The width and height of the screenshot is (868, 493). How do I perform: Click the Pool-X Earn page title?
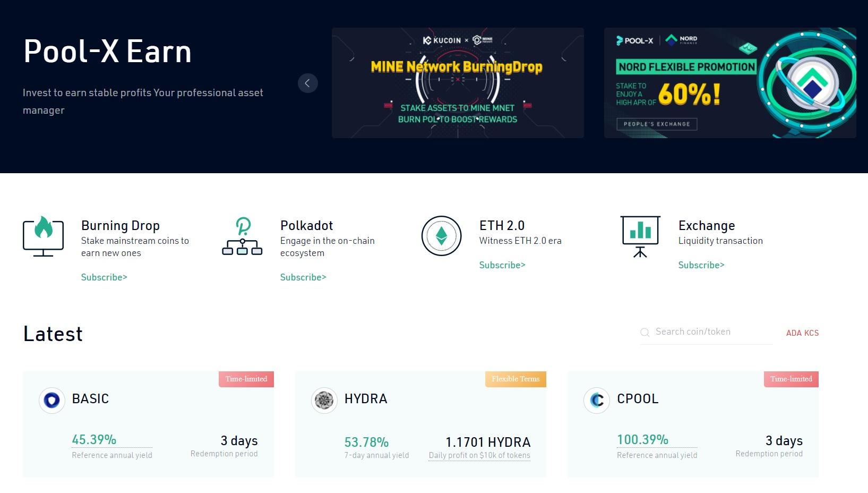107,52
